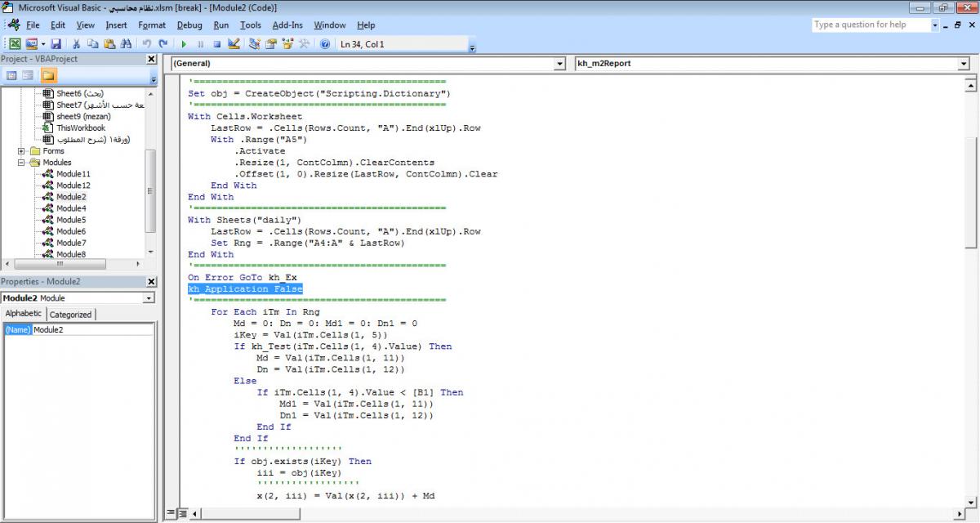This screenshot has height=523, width=980.
Task: Click the Break (pause) icon
Action: 200,44
